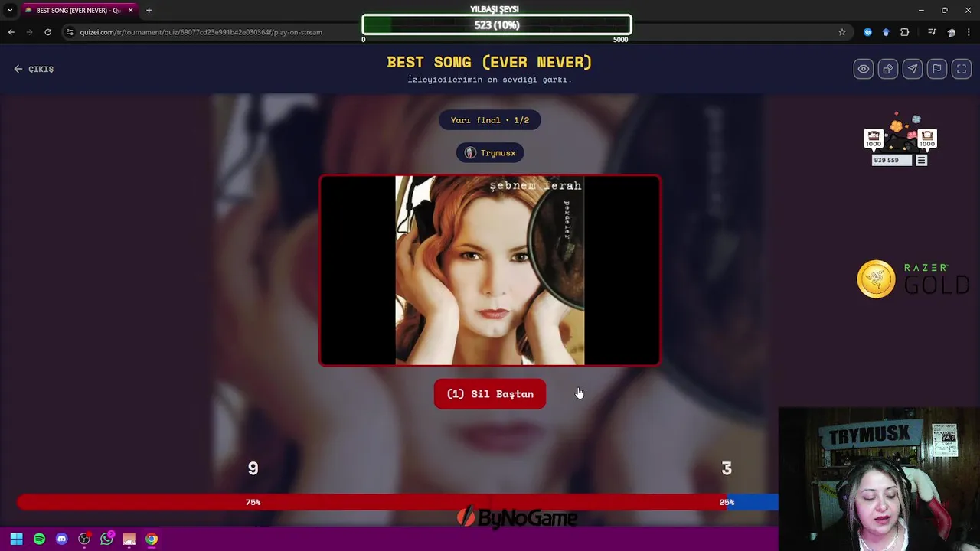Click the YILBAŞI ŞEYSİ progress bar
The width and height of the screenshot is (980, 551).
click(x=497, y=25)
